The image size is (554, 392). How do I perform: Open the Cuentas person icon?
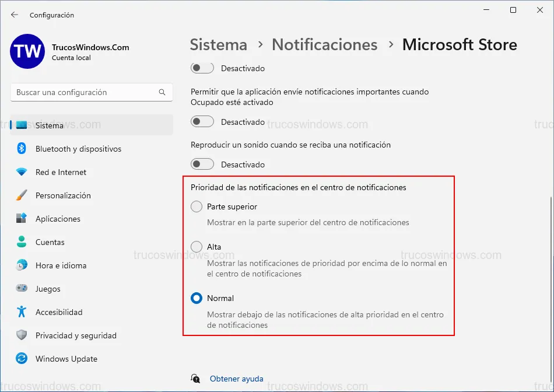[22, 242]
